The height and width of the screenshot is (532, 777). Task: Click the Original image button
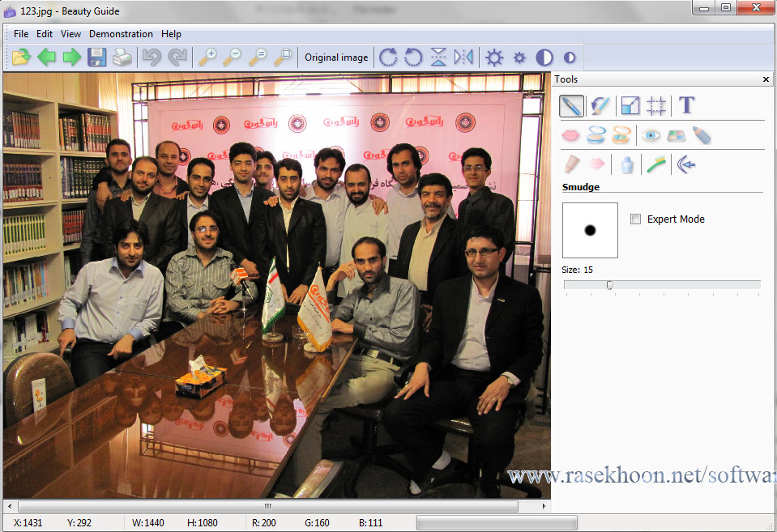pos(336,57)
